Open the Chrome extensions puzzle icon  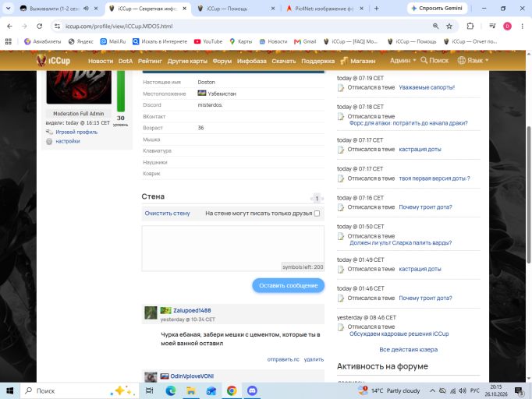tap(470, 26)
